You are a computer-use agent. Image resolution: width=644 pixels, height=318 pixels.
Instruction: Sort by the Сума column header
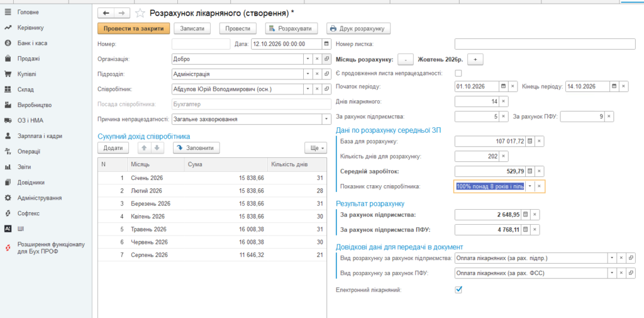point(226,164)
